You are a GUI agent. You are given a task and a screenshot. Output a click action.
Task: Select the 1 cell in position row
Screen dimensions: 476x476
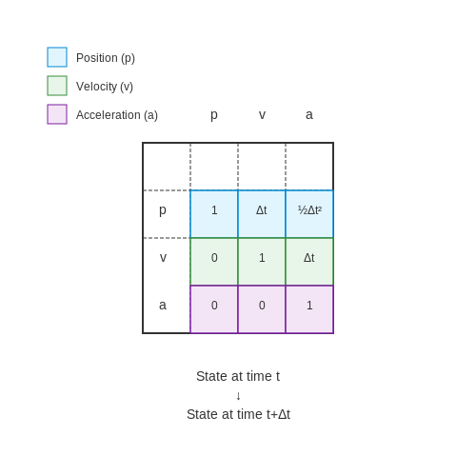[214, 214]
